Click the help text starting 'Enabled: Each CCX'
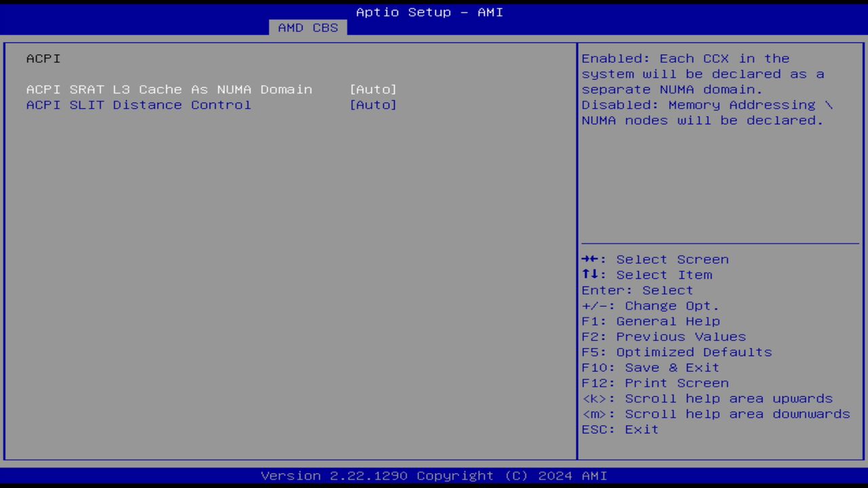 703,74
